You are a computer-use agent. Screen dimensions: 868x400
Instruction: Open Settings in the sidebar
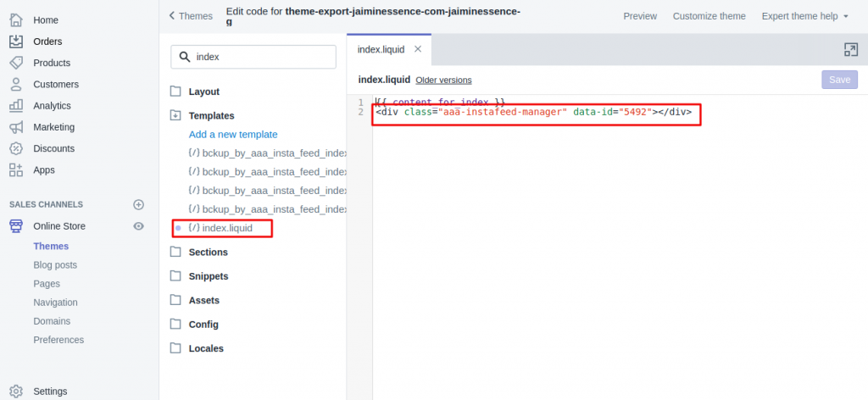[x=50, y=392]
